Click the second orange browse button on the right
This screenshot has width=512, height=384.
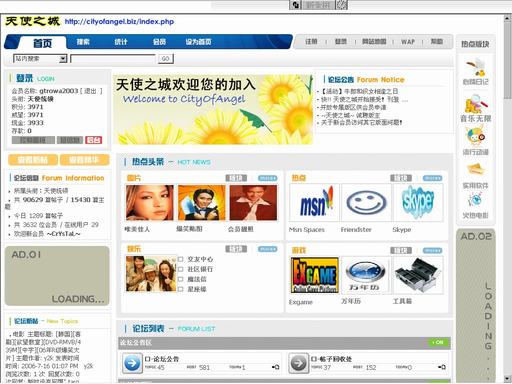84,160
